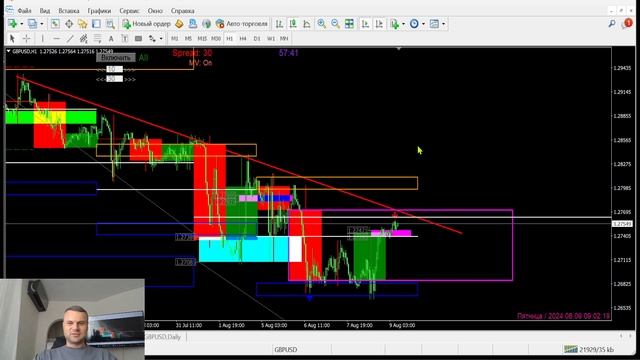Select the equidistant channel tool

tap(84, 38)
